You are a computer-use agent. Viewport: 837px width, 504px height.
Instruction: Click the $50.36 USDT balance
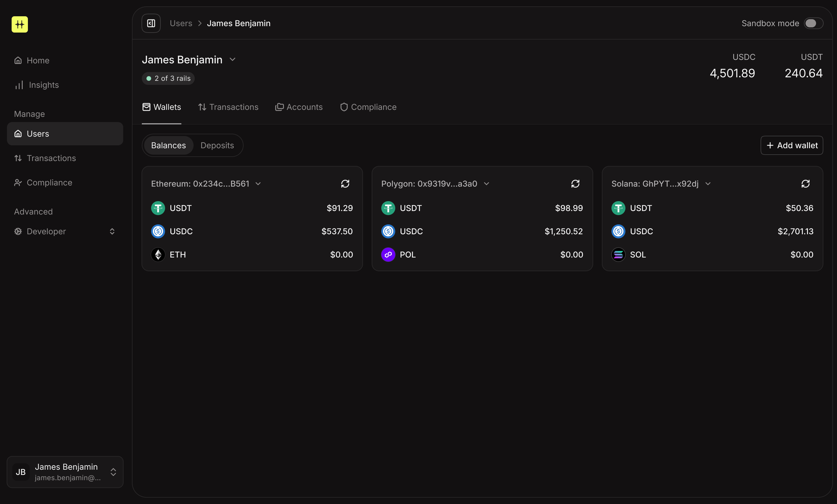pos(800,208)
